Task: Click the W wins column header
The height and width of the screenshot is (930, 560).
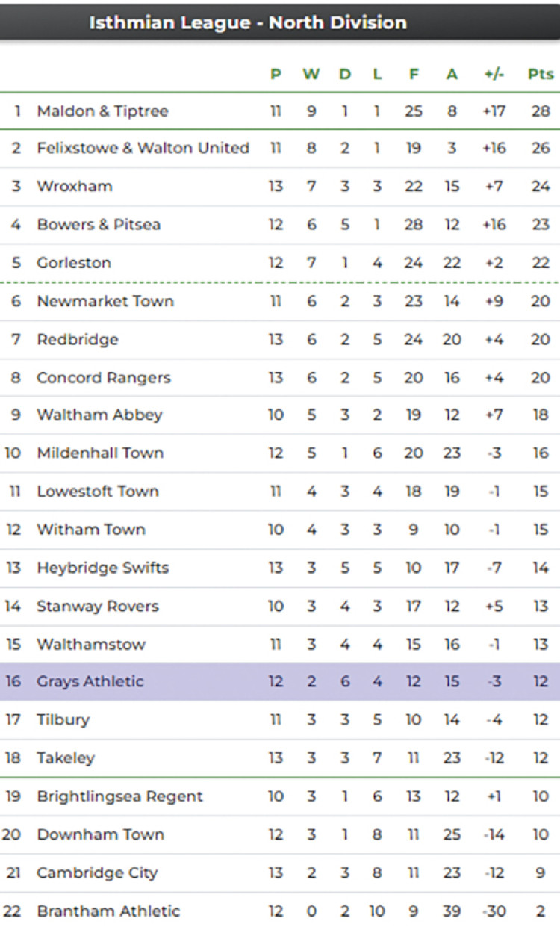Action: pos(311,74)
